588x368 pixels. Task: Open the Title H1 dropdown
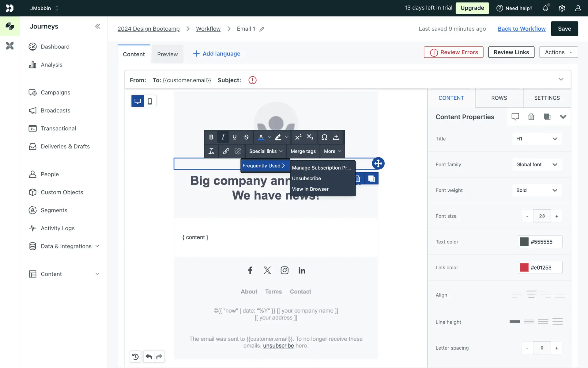point(537,139)
